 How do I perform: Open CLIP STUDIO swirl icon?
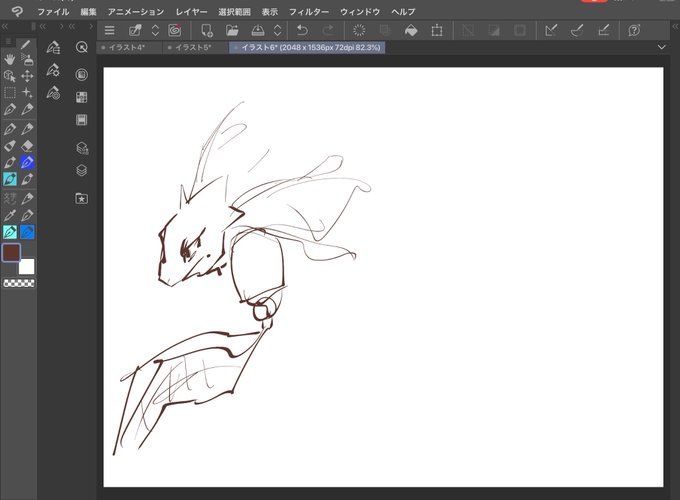175,30
